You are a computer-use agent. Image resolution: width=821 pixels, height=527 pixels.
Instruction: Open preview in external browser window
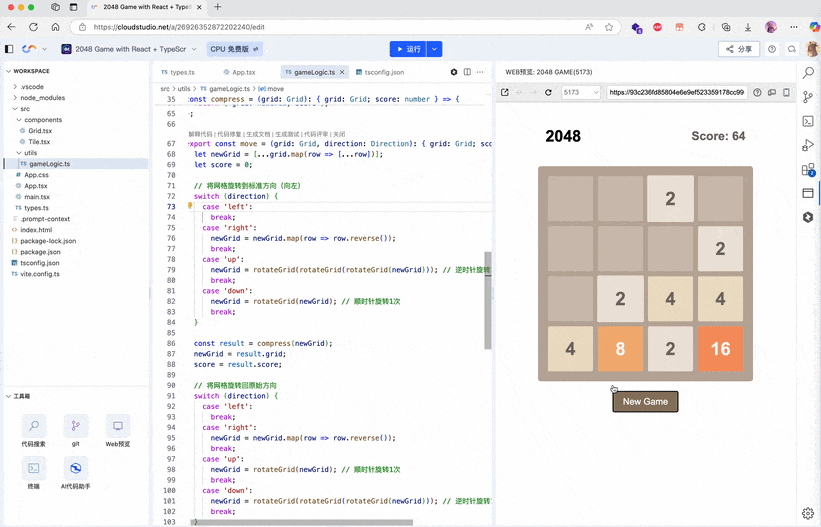tap(505, 92)
